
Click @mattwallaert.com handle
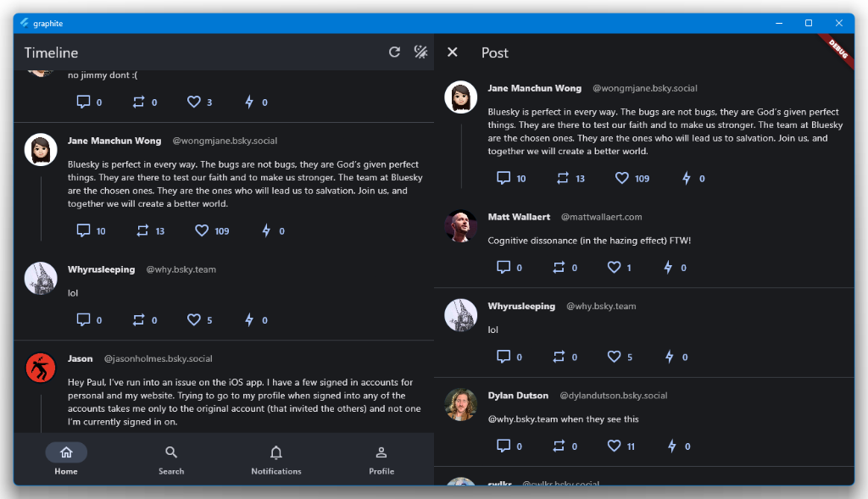[x=602, y=217]
